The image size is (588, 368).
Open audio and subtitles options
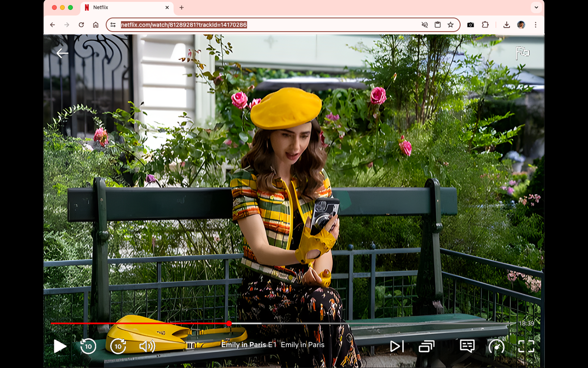click(467, 345)
